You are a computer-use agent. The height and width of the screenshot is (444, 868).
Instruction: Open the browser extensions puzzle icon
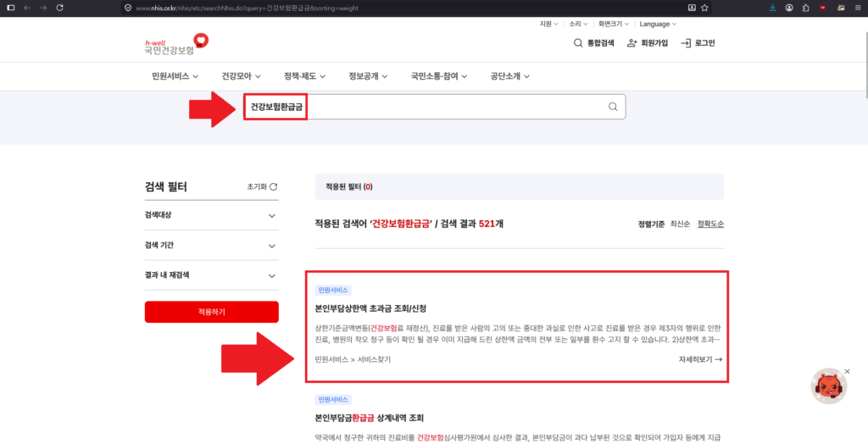coord(806,8)
